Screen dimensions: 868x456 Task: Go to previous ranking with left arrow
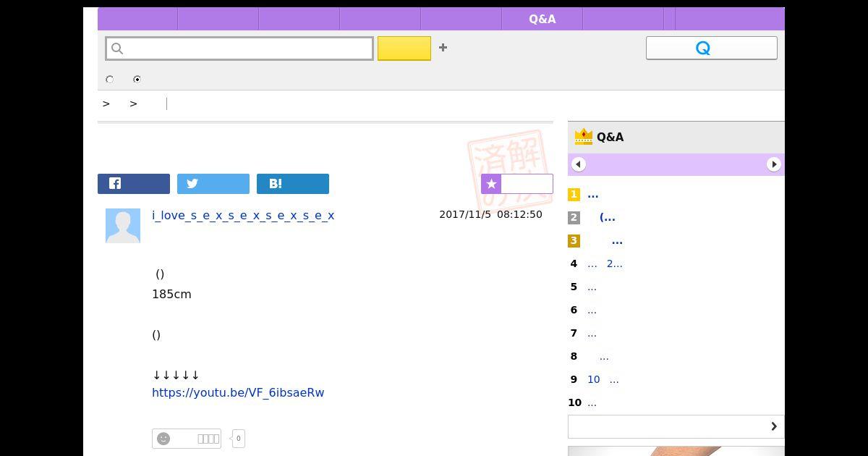(579, 164)
